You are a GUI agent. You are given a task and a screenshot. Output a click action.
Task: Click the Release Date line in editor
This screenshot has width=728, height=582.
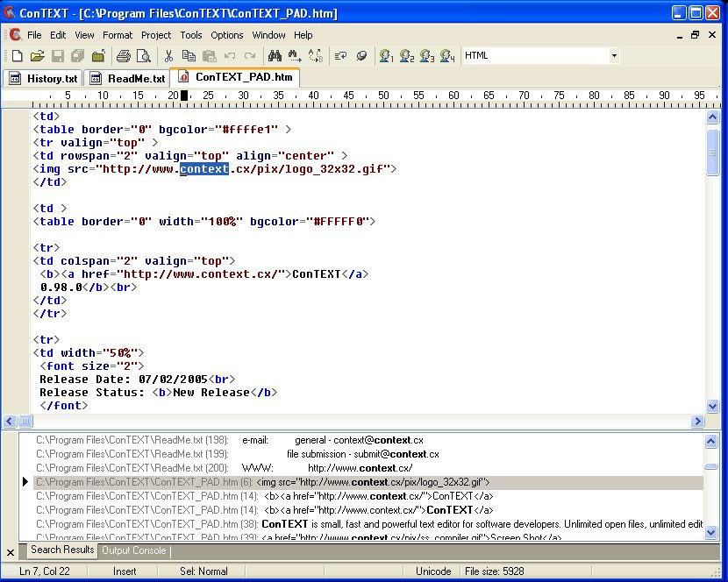pyautogui.click(x=137, y=380)
